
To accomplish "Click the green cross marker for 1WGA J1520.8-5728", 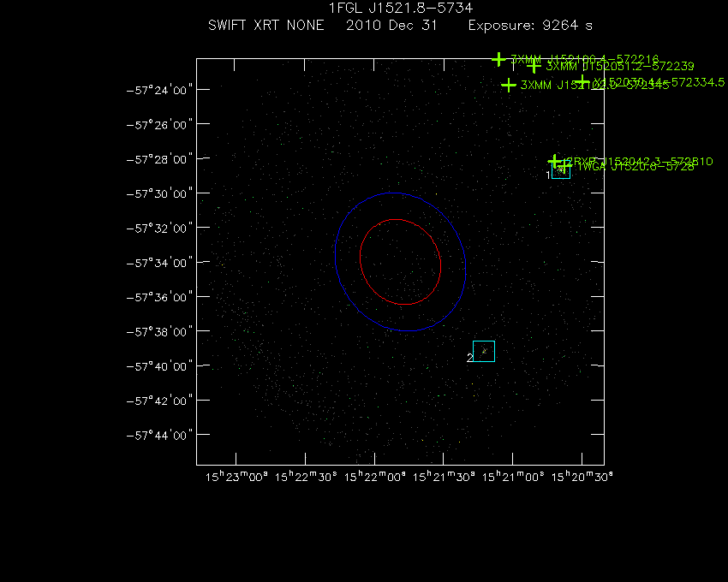I will click(x=564, y=166).
